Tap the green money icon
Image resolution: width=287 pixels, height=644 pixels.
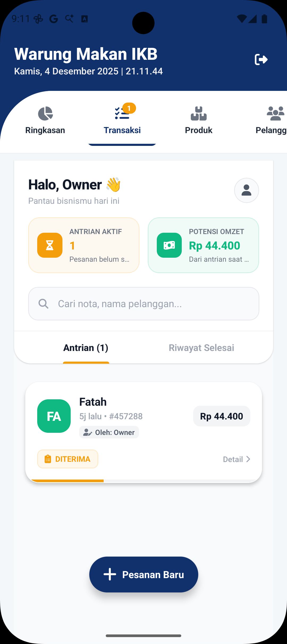coord(169,245)
